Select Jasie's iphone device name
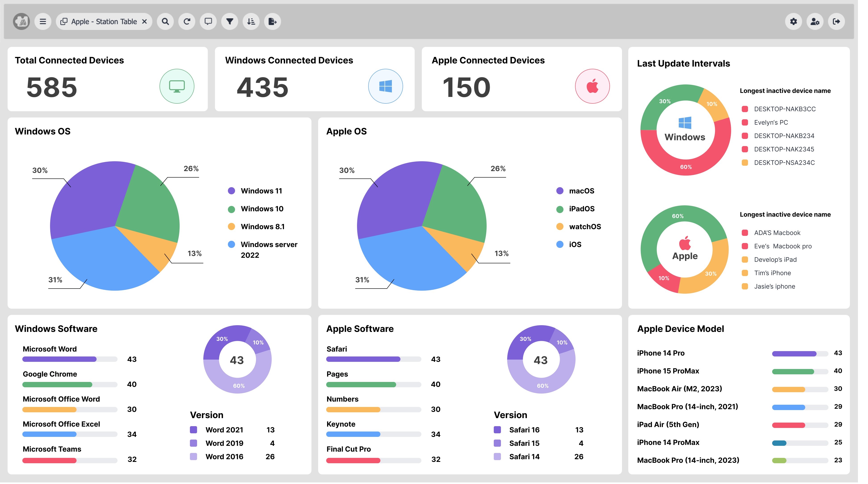Viewport: 868px width, 484px height. click(774, 287)
